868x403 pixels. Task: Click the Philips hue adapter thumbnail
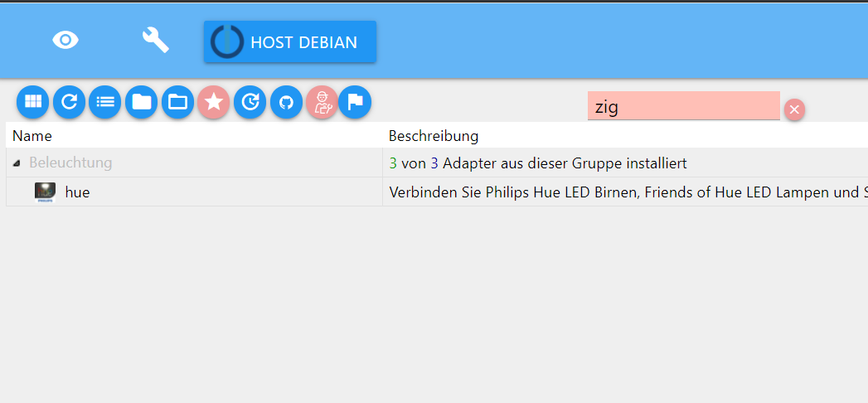(x=45, y=192)
